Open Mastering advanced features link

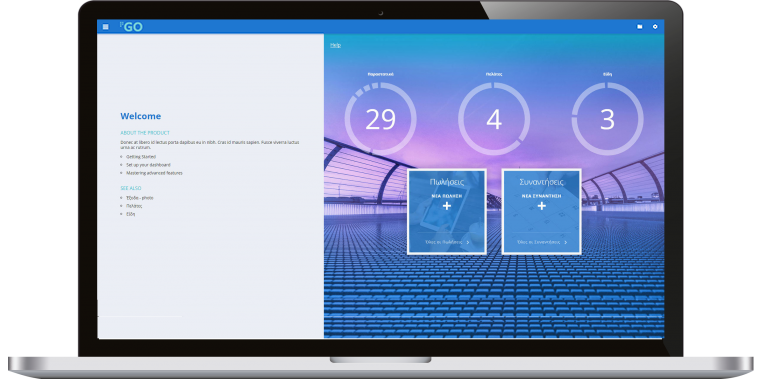pyautogui.click(x=151, y=173)
